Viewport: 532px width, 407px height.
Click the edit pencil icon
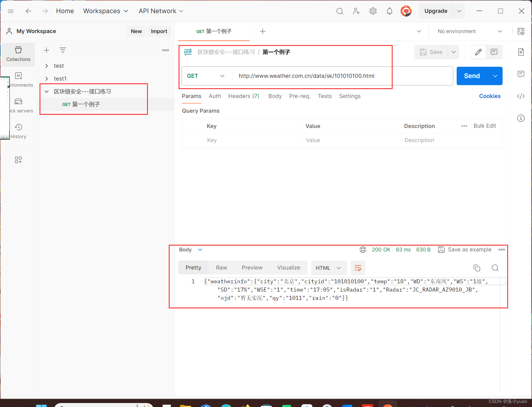click(478, 52)
